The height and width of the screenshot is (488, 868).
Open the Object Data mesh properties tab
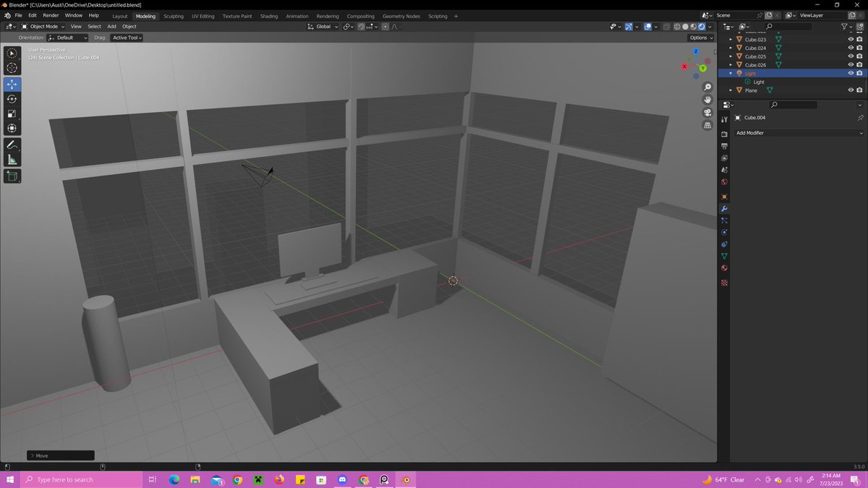click(724, 257)
